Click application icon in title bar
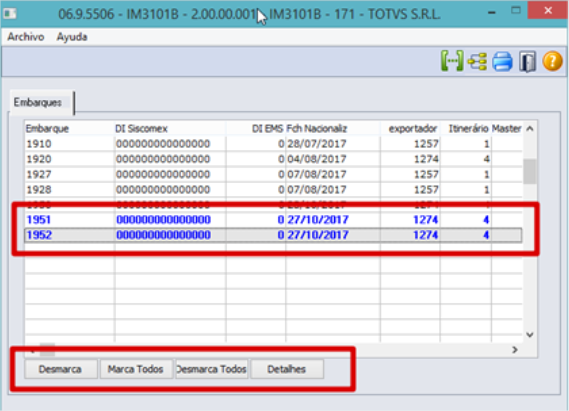Viewport: 569px width, 411px height. click(10, 14)
